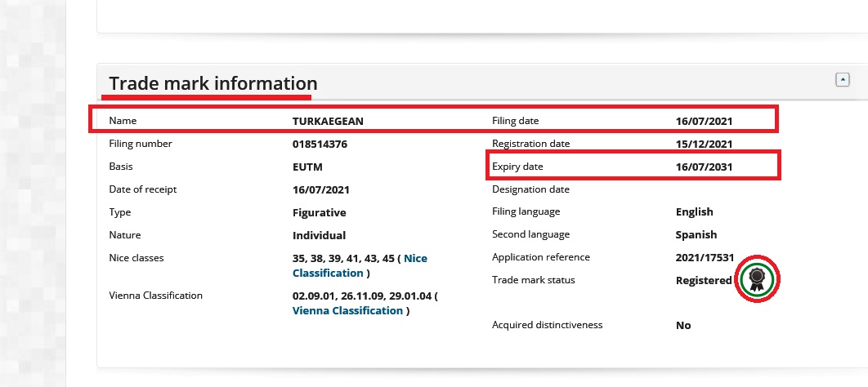Click the Trade mark information heading

(213, 83)
